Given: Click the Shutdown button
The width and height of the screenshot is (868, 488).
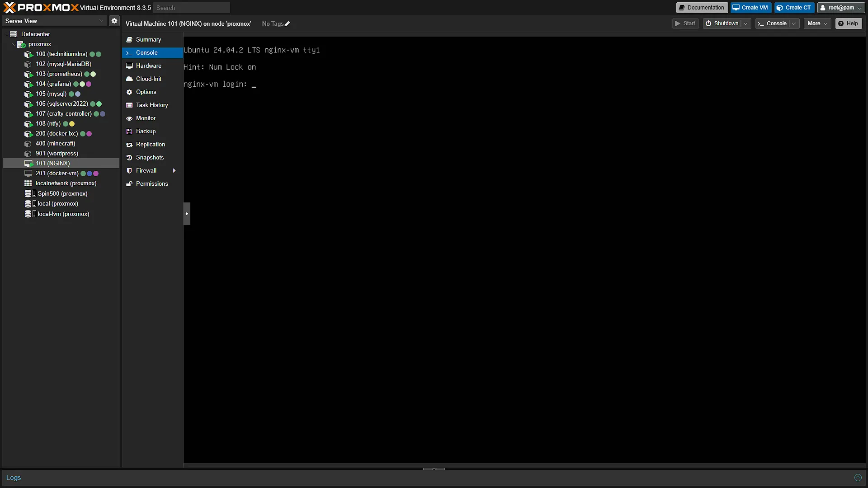Looking at the screenshot, I should click(722, 23).
